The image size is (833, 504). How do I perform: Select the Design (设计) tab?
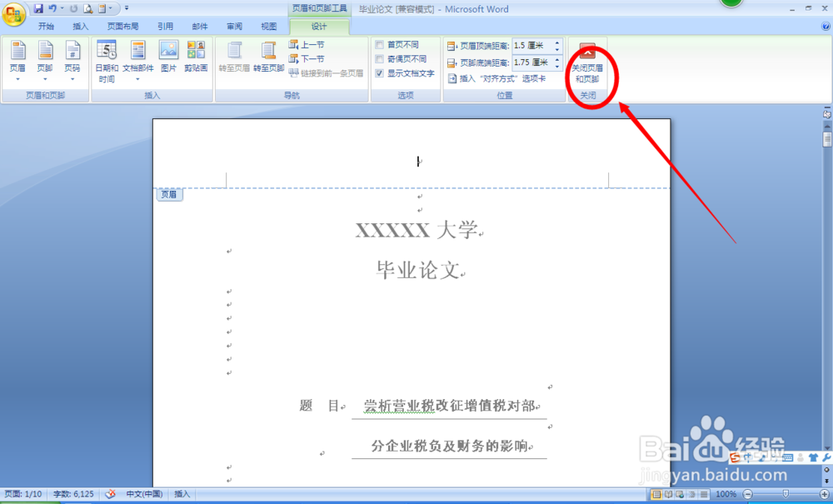coord(319,27)
